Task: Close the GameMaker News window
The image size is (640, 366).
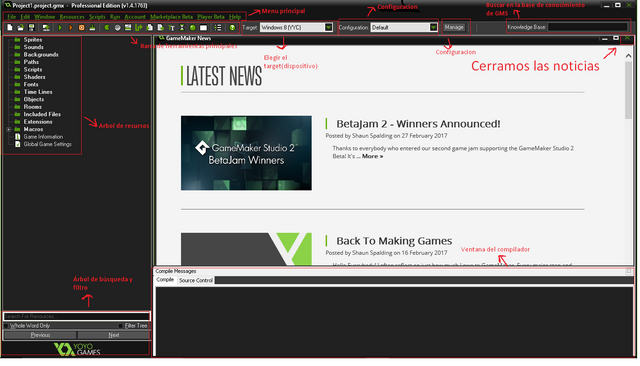Action: point(627,38)
